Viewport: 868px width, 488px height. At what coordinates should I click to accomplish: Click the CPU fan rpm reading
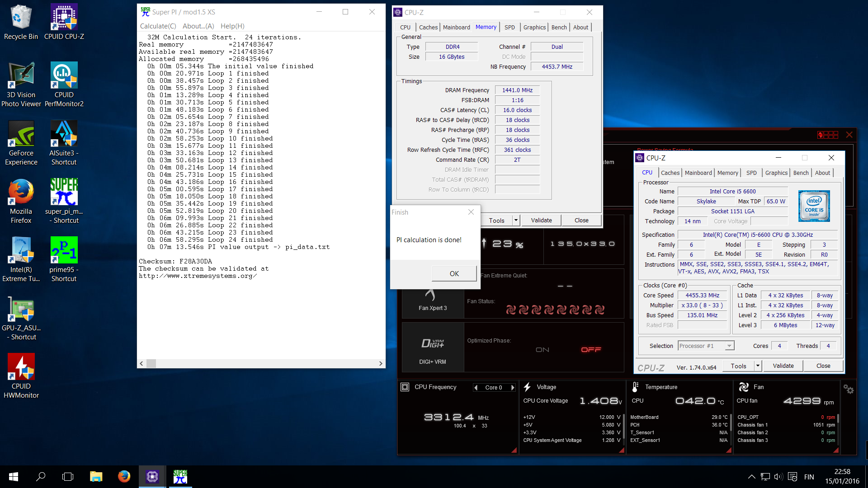click(x=808, y=401)
